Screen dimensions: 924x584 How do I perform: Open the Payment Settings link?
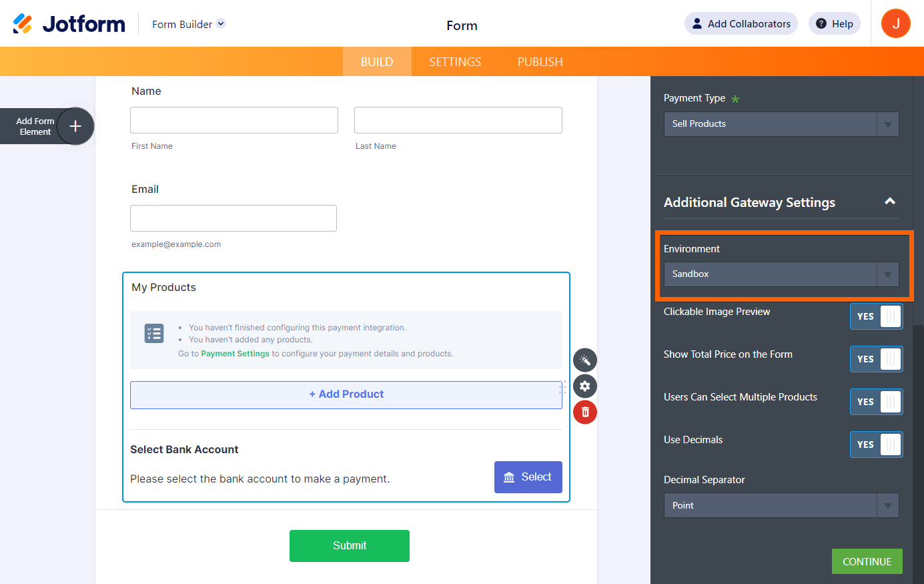coord(235,354)
